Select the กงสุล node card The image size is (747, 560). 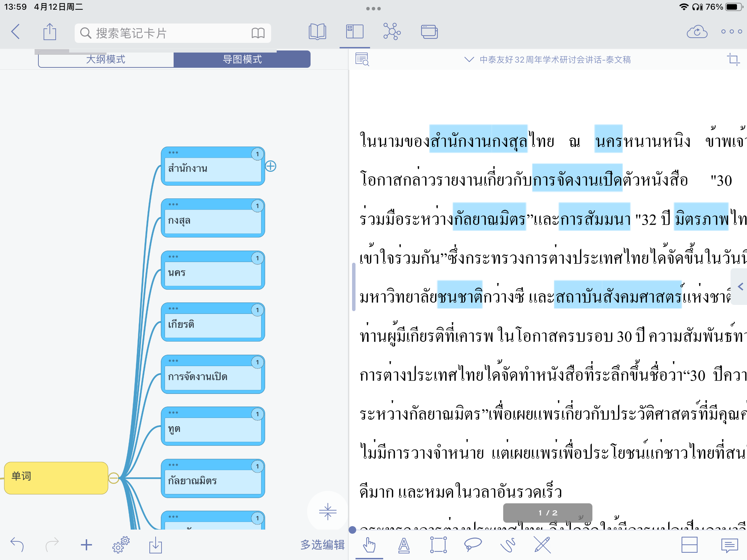click(x=213, y=218)
